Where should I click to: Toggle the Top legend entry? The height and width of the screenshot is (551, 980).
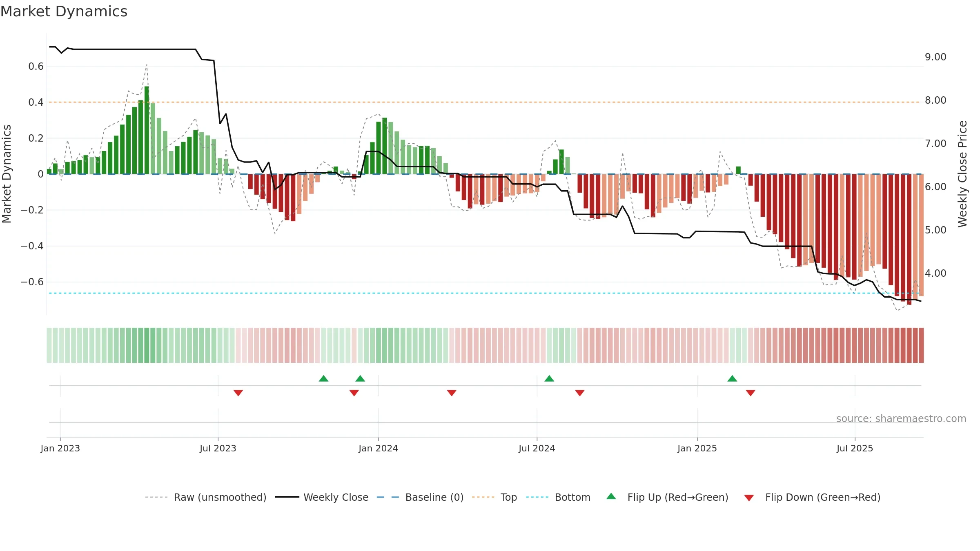click(494, 497)
